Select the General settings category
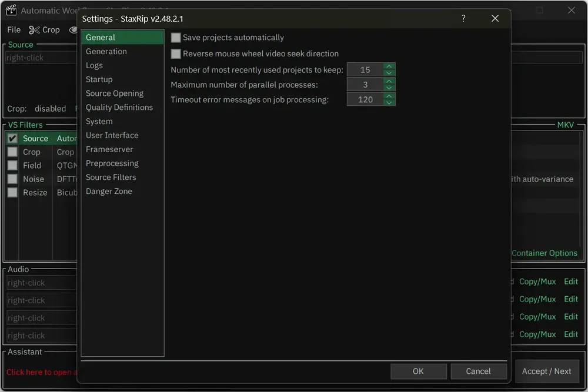 [123, 38]
